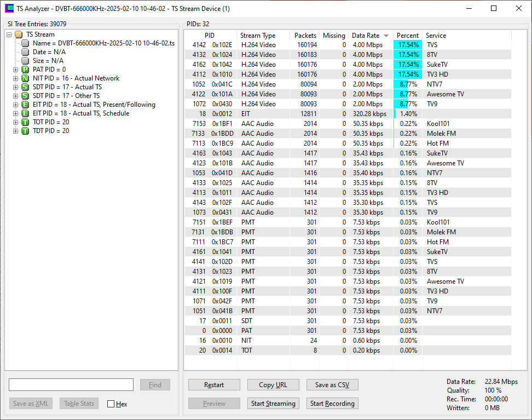This screenshot has width=532, height=420.
Task: Click the green P icon for PAT PID
Action: pos(25,70)
